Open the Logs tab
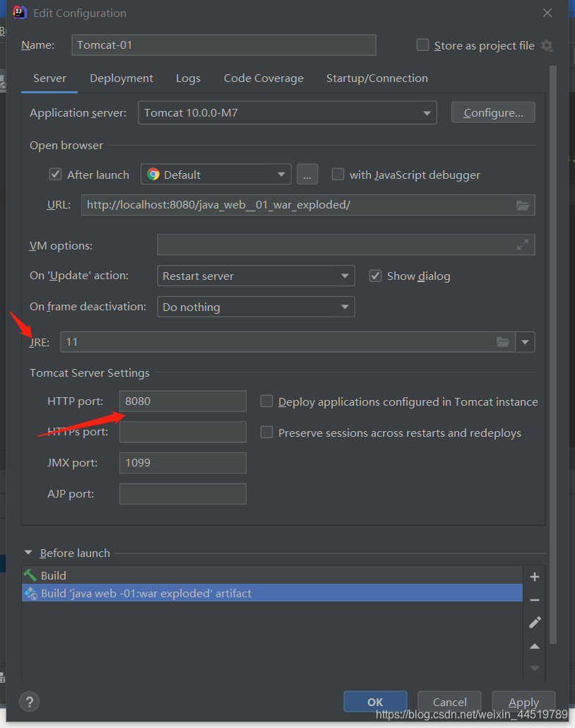Viewport: 575px width, 728px height. coord(188,78)
